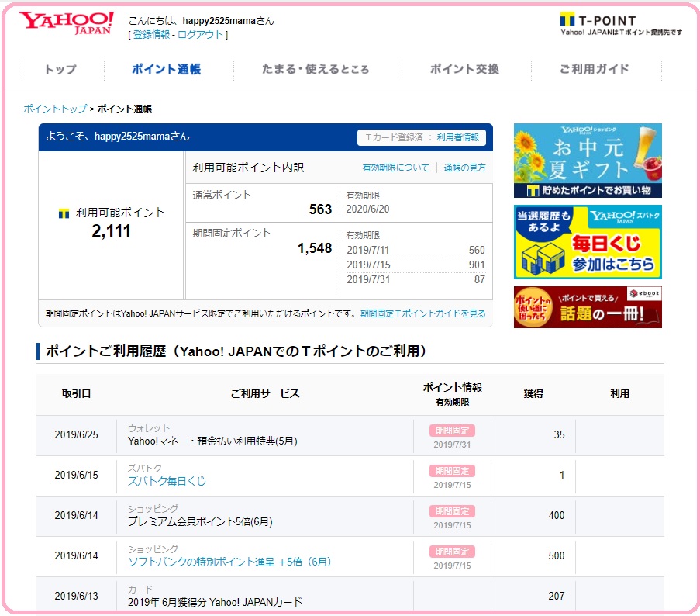Image resolution: width=700 pixels, height=616 pixels.
Task: Click 2019年 6月獲得分 Yahoo! JAPANカード entry
Action: point(215,603)
